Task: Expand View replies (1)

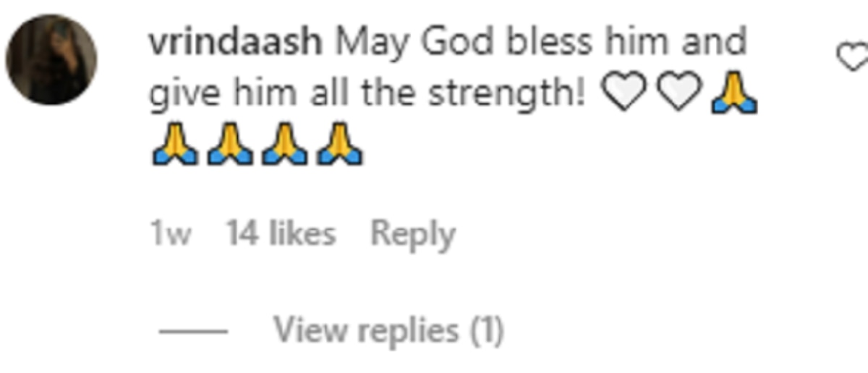Action: tap(388, 331)
